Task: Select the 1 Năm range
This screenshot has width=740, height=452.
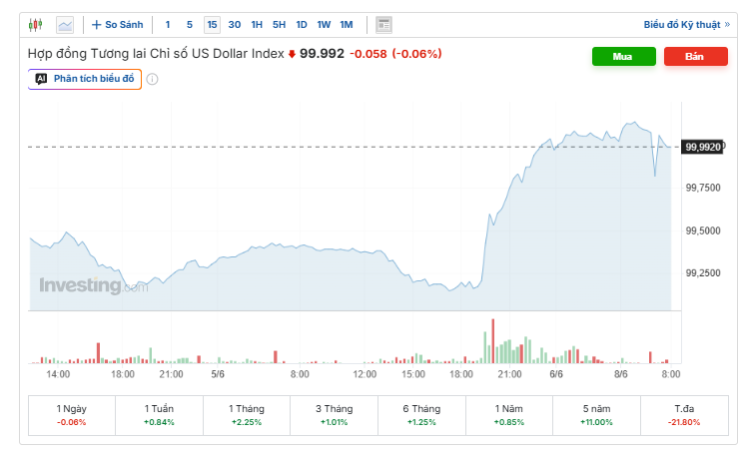Action: click(509, 415)
